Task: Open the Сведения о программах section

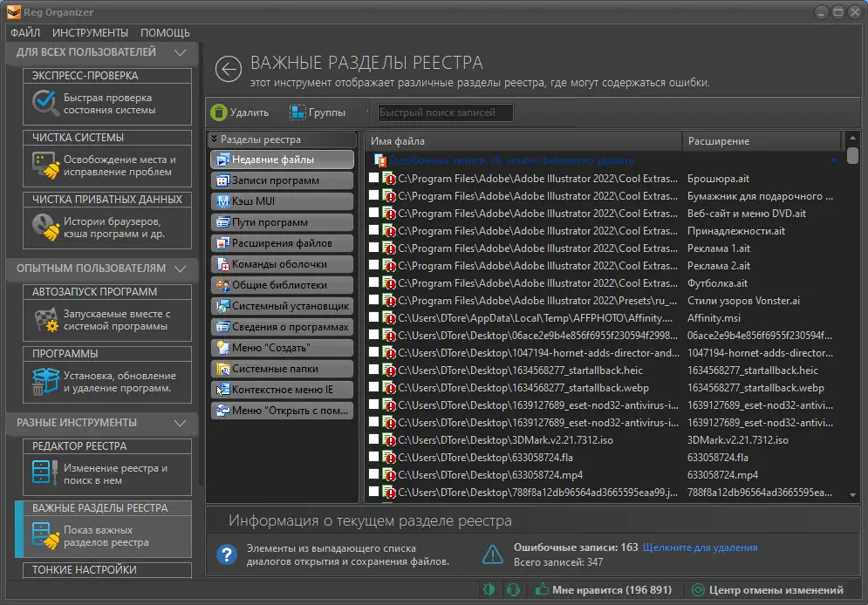Action: click(282, 327)
